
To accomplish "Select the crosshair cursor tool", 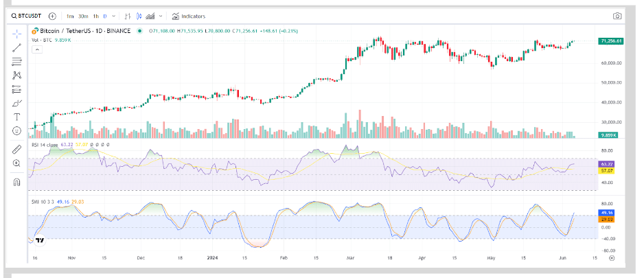I will click(17, 34).
